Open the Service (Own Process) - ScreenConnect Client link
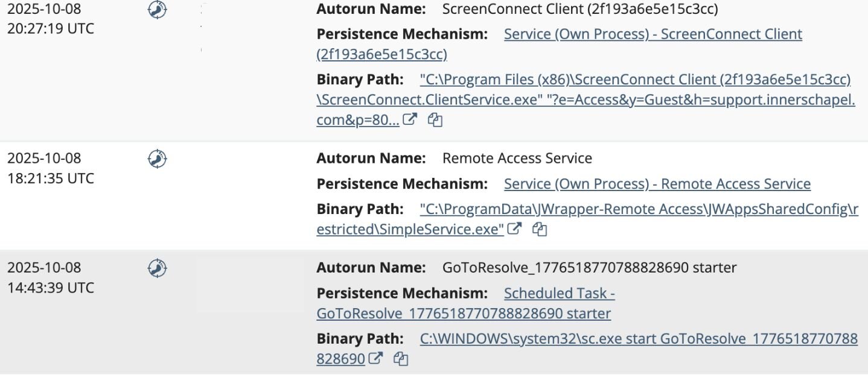Viewport: 868px width, 375px height. (653, 34)
